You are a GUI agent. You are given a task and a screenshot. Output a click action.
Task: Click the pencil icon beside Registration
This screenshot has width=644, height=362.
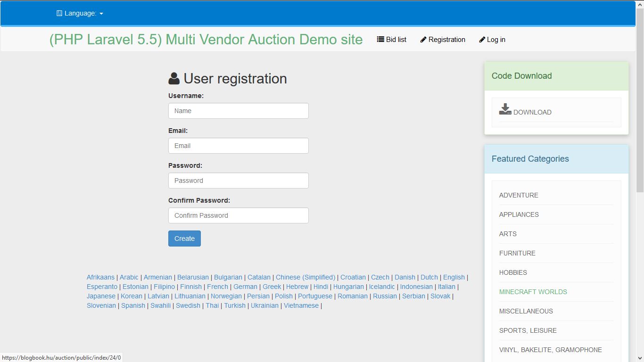tap(423, 40)
